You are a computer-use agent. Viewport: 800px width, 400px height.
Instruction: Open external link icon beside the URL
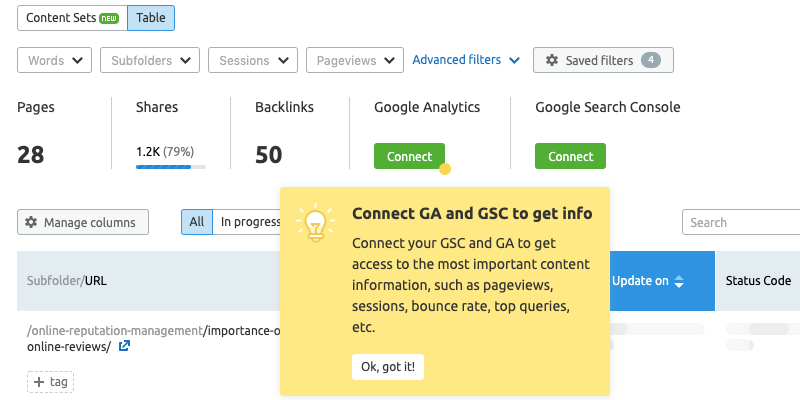[124, 347]
